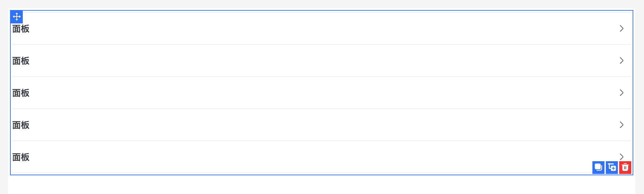Click the first 面板 title text

coord(21,29)
